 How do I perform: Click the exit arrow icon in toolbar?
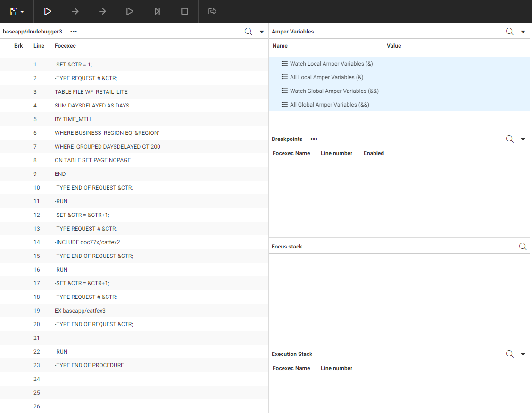tap(212, 11)
